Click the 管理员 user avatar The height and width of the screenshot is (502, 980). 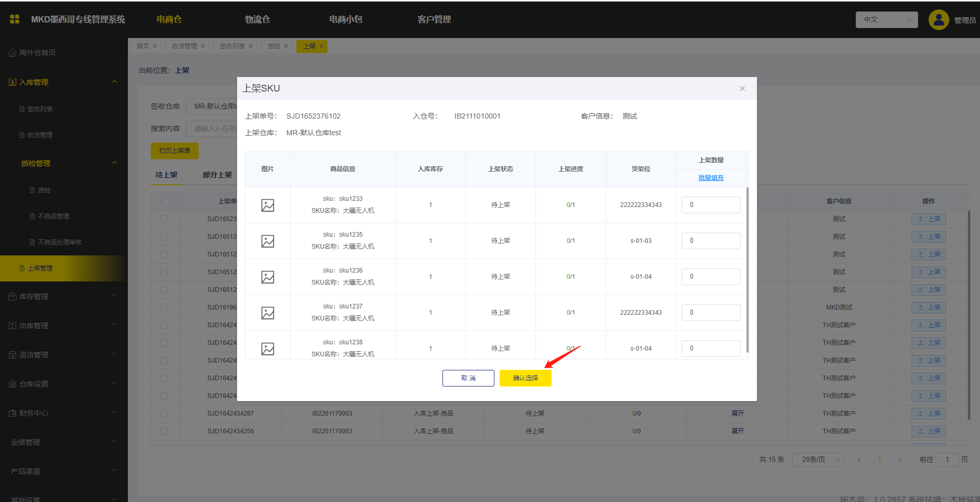(938, 20)
